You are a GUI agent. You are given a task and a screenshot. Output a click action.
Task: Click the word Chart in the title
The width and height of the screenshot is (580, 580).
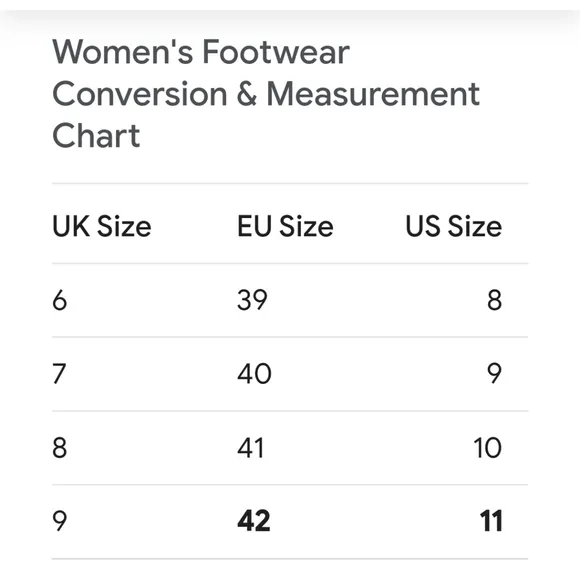(x=96, y=135)
